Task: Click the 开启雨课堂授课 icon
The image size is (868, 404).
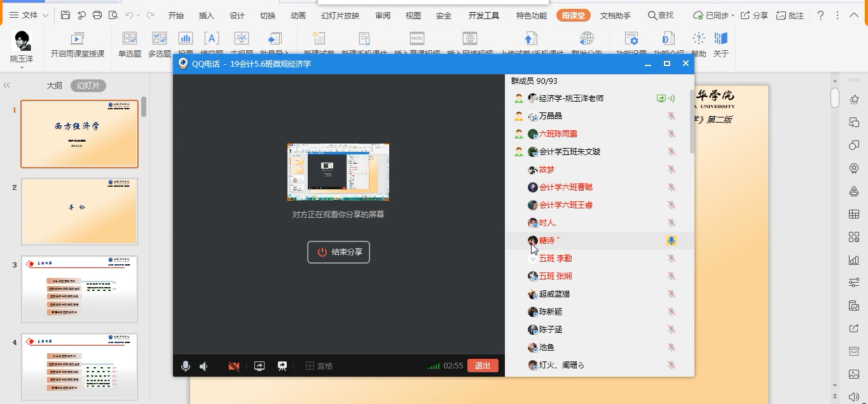Action: coord(78,39)
